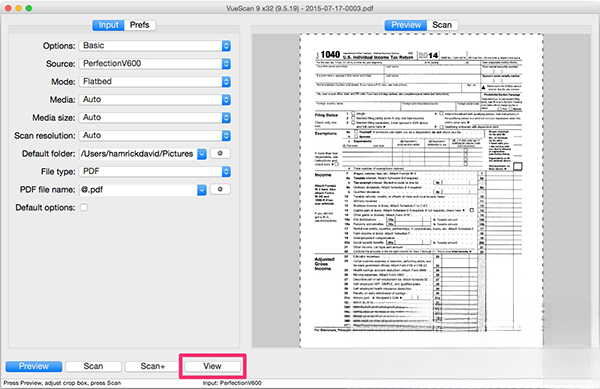Click the Scan+ button
The image size is (600, 389).
pyautogui.click(x=153, y=366)
